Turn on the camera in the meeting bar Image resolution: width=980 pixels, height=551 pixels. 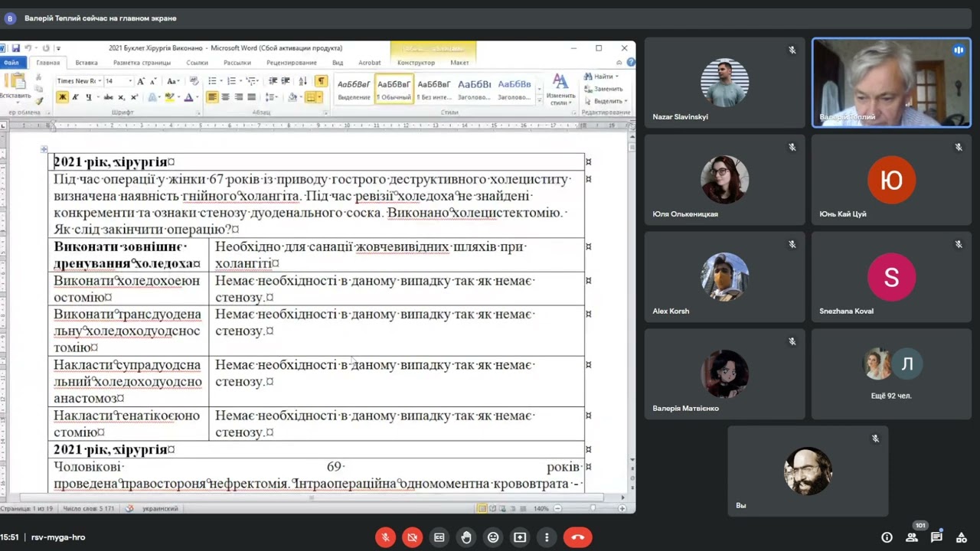point(413,537)
